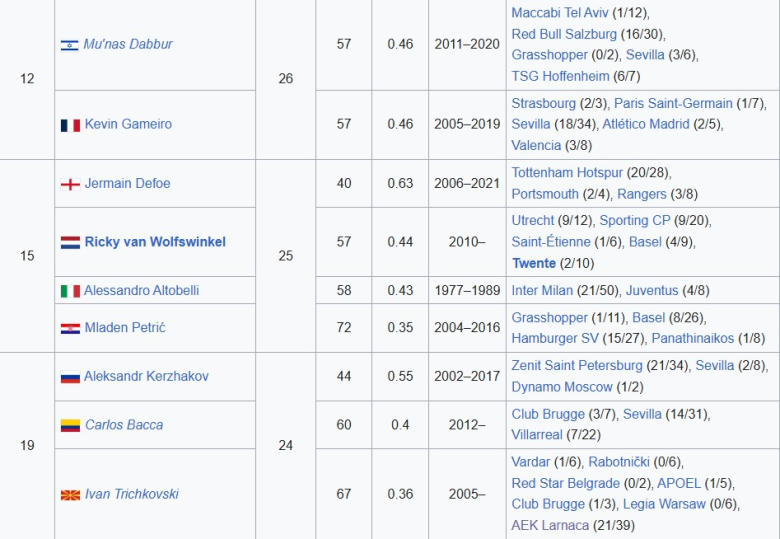Follow the Sevilla link in Gameiro's row
Viewport: 780px width, 539px height.
pyautogui.click(x=531, y=124)
